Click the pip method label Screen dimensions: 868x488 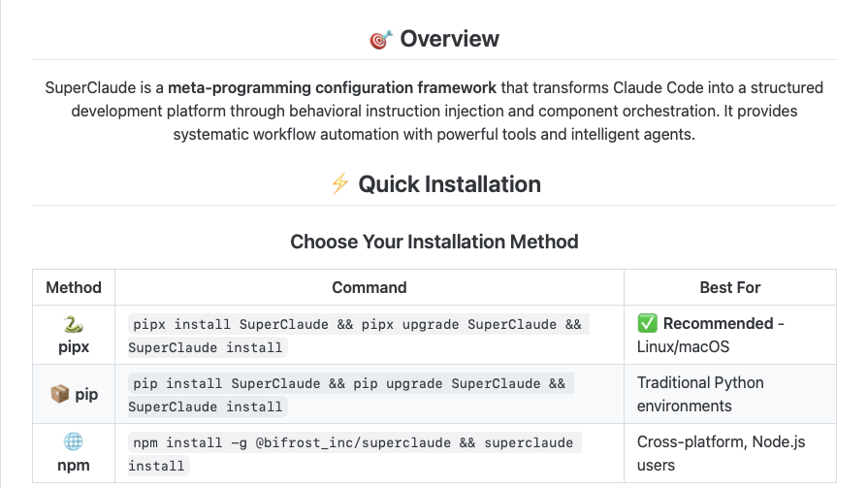click(86, 395)
